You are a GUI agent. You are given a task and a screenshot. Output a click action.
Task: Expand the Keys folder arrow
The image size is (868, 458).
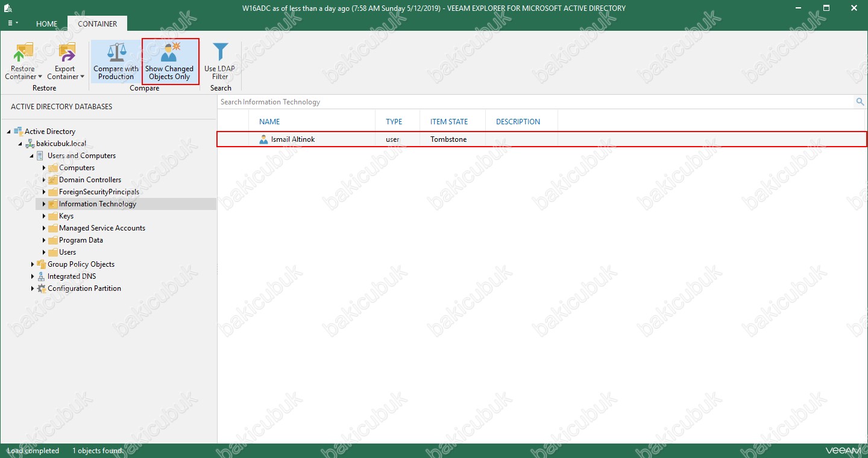[x=44, y=216]
